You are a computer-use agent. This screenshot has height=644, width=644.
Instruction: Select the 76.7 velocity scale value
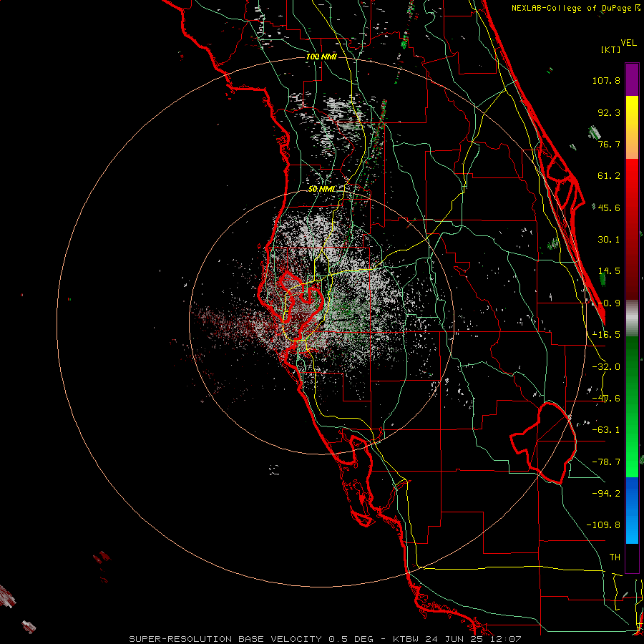pyautogui.click(x=609, y=144)
